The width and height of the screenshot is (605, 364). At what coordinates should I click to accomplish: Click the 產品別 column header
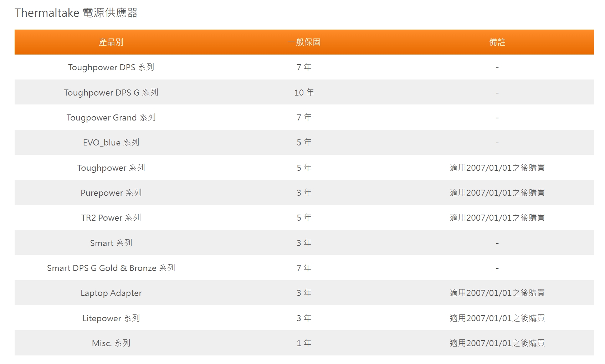click(111, 42)
